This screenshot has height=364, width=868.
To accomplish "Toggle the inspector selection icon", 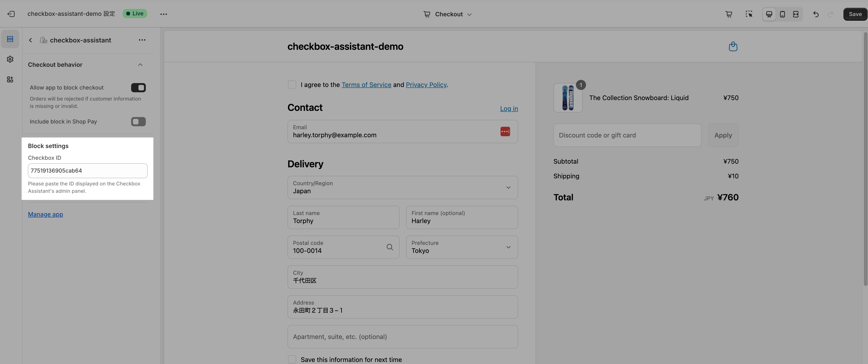I will pyautogui.click(x=749, y=14).
